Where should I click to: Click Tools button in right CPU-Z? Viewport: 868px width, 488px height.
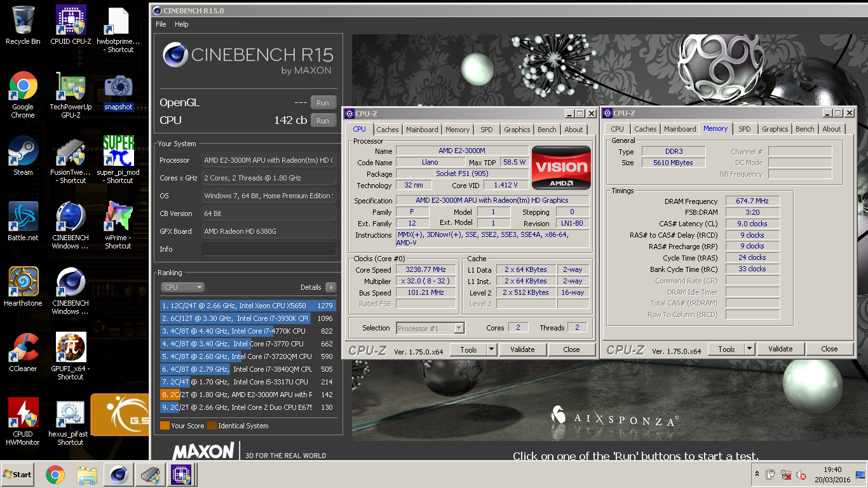tap(726, 349)
